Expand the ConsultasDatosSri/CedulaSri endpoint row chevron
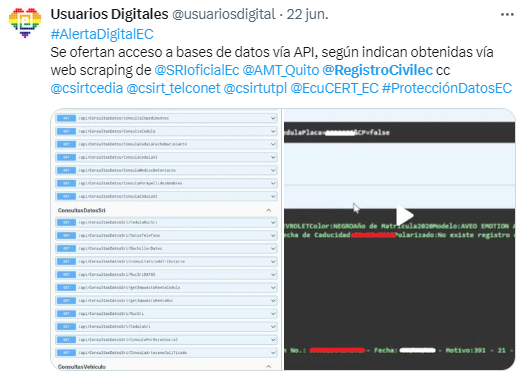This screenshot has width=523, height=377. [x=273, y=327]
